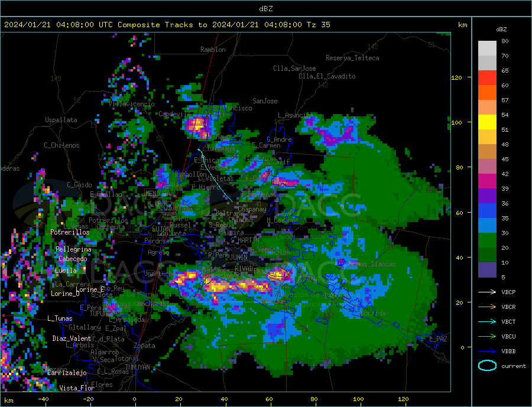Click the 'JUNIN' map label
This screenshot has height=407, width=532.
pos(239,258)
